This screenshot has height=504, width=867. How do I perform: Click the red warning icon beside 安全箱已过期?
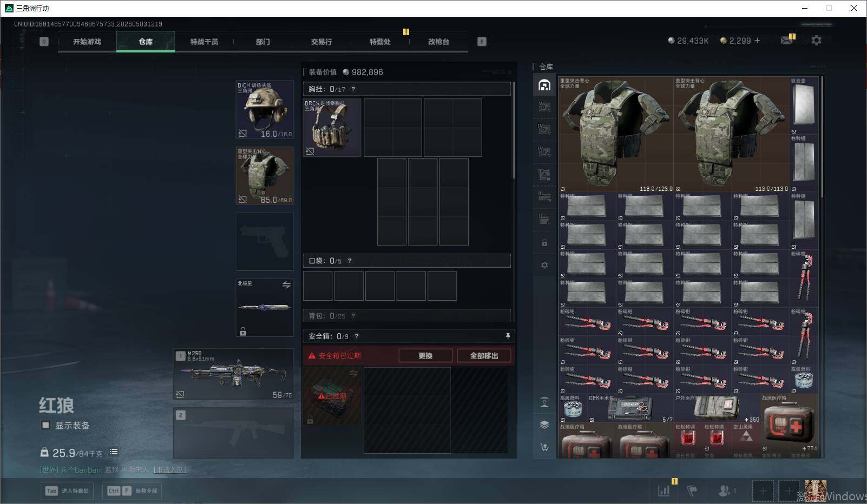point(312,356)
